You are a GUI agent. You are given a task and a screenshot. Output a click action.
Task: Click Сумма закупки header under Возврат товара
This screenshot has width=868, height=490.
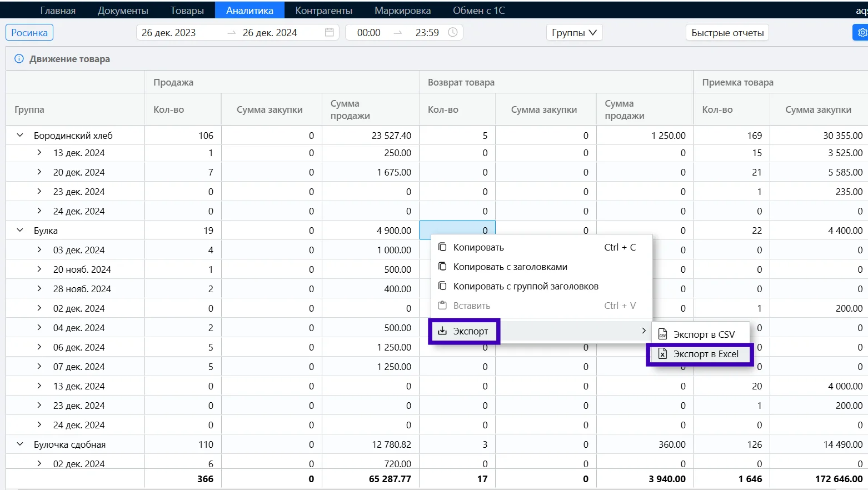tap(546, 109)
